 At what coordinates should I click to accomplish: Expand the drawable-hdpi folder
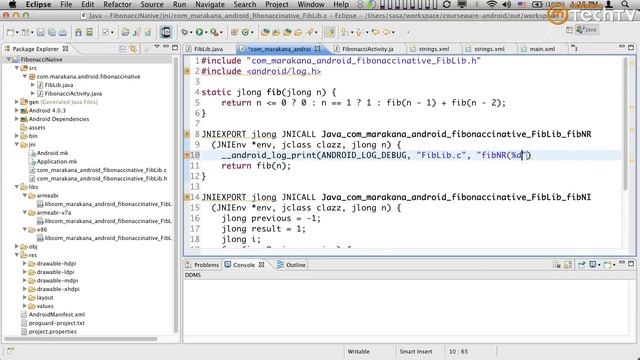[x=25, y=264]
